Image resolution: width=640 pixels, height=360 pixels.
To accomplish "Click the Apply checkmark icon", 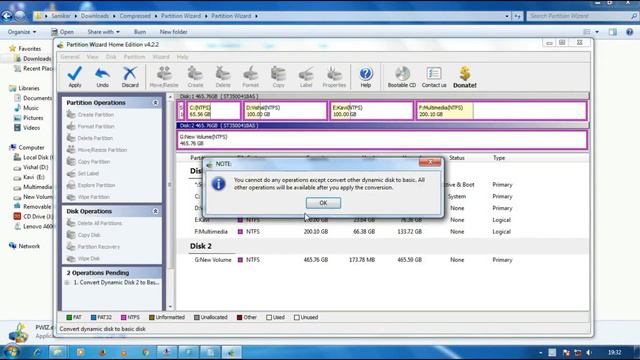I will pyautogui.click(x=75, y=74).
